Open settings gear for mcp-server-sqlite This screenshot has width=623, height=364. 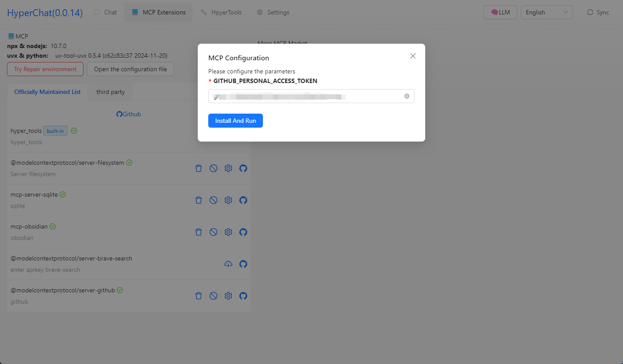(x=228, y=200)
